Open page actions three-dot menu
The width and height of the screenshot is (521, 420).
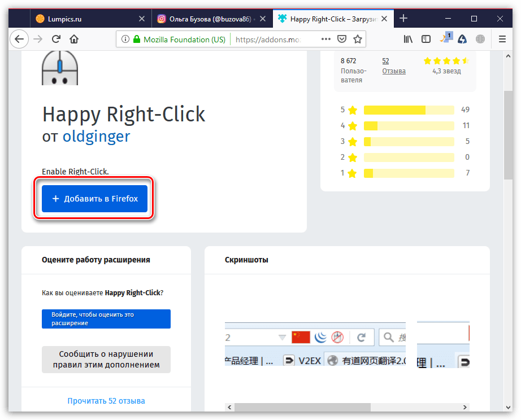[x=326, y=40]
